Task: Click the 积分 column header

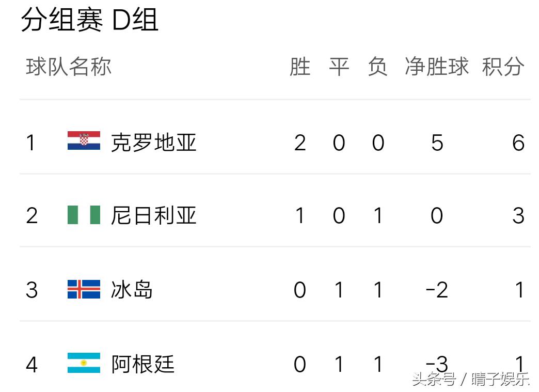Action: coord(503,67)
